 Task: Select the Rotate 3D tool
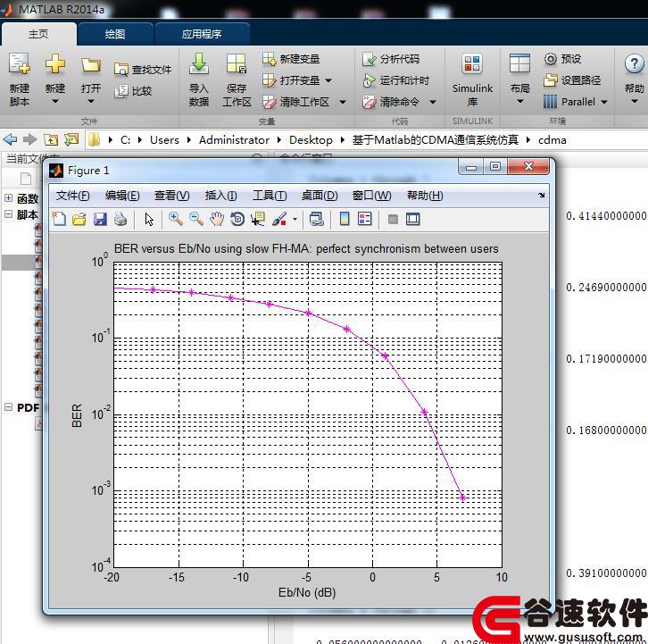pyautogui.click(x=237, y=219)
